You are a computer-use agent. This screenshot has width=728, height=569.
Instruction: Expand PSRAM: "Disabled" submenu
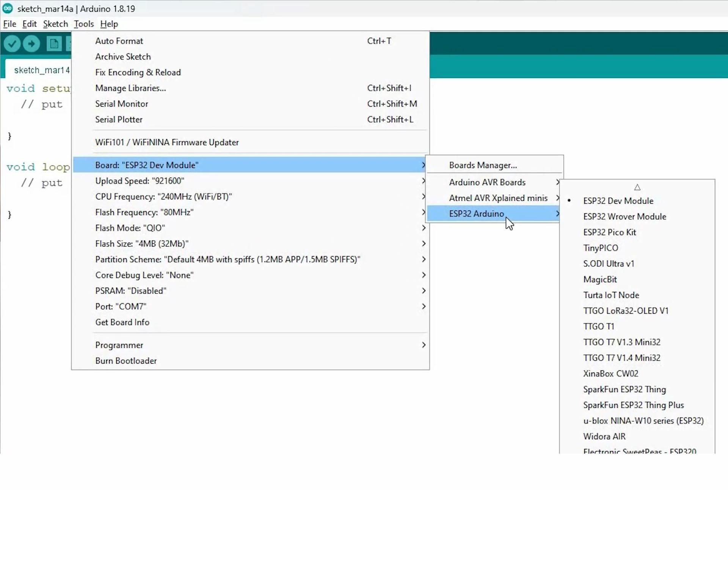(250, 291)
